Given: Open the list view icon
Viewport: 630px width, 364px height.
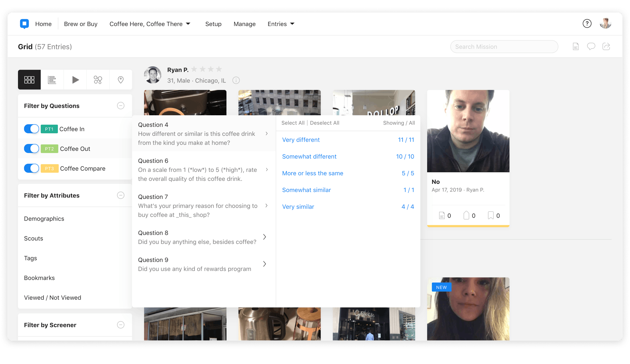Looking at the screenshot, I should click(x=52, y=80).
